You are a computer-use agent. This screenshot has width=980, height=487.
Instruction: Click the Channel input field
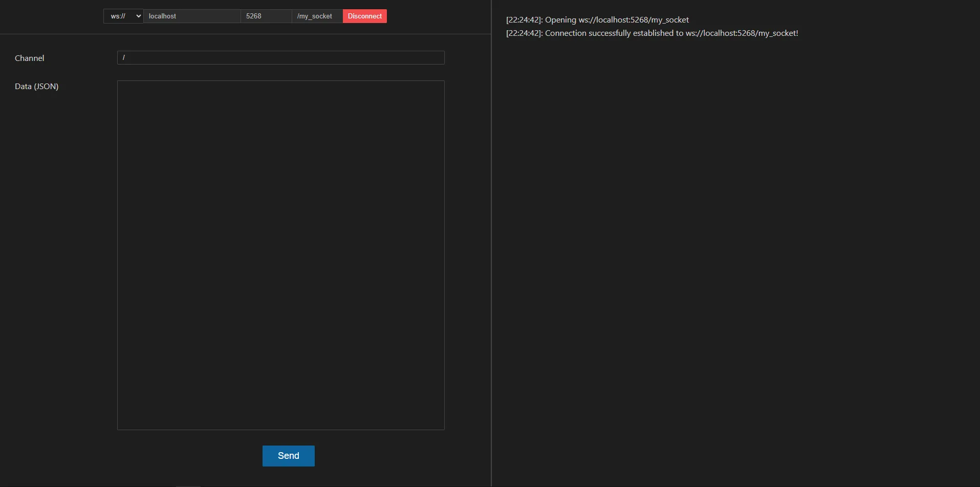280,58
